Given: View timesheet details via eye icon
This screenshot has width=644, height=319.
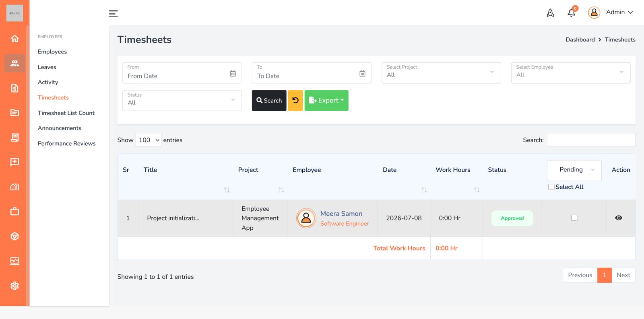Looking at the screenshot, I should [619, 218].
